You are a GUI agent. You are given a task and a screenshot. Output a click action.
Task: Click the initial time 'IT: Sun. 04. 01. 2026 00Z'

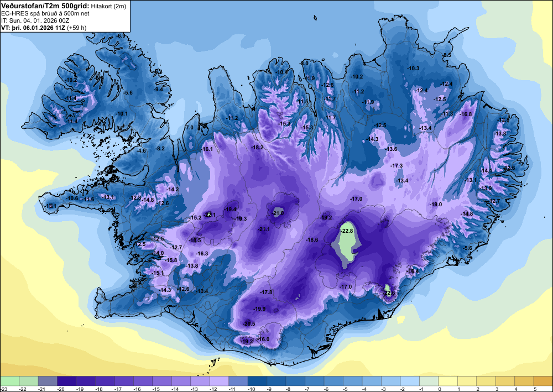coord(35,20)
